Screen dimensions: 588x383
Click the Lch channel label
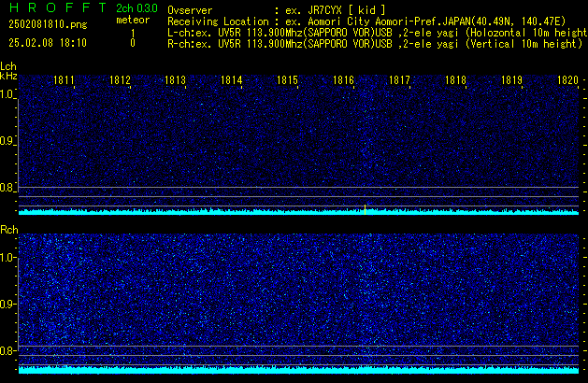click(x=8, y=66)
